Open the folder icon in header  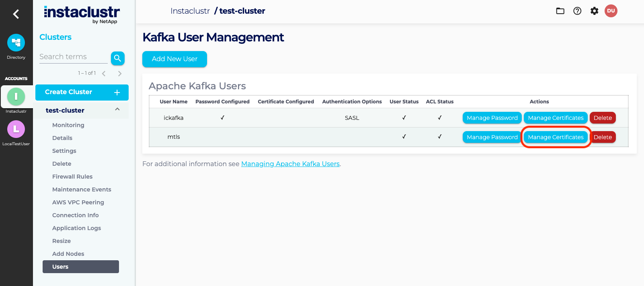(x=560, y=11)
